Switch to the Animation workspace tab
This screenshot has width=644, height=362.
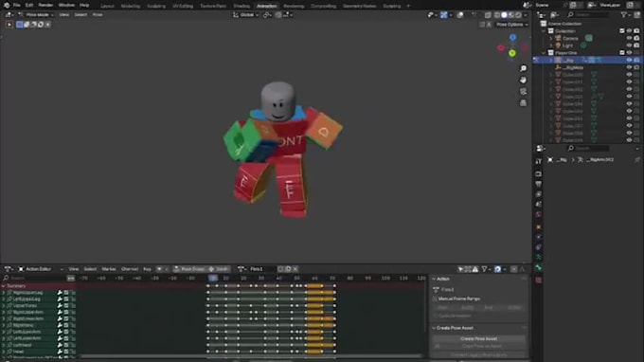266,6
